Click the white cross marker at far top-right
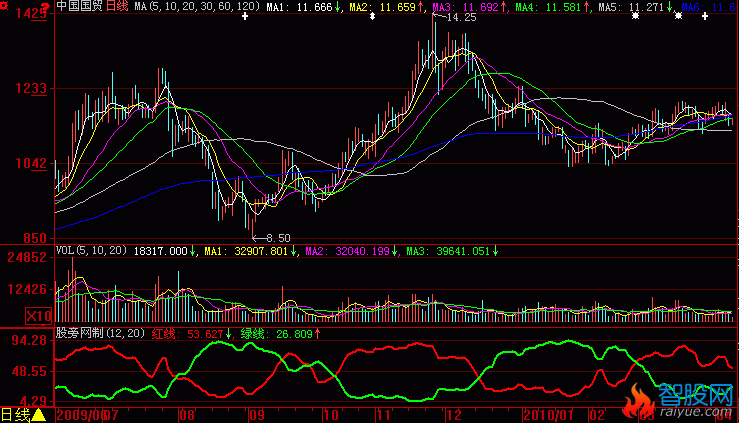Viewport: 739px width, 423px height. (705, 17)
